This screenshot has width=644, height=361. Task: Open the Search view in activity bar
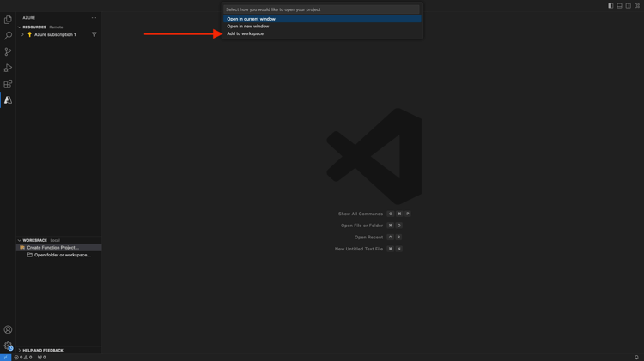8,36
